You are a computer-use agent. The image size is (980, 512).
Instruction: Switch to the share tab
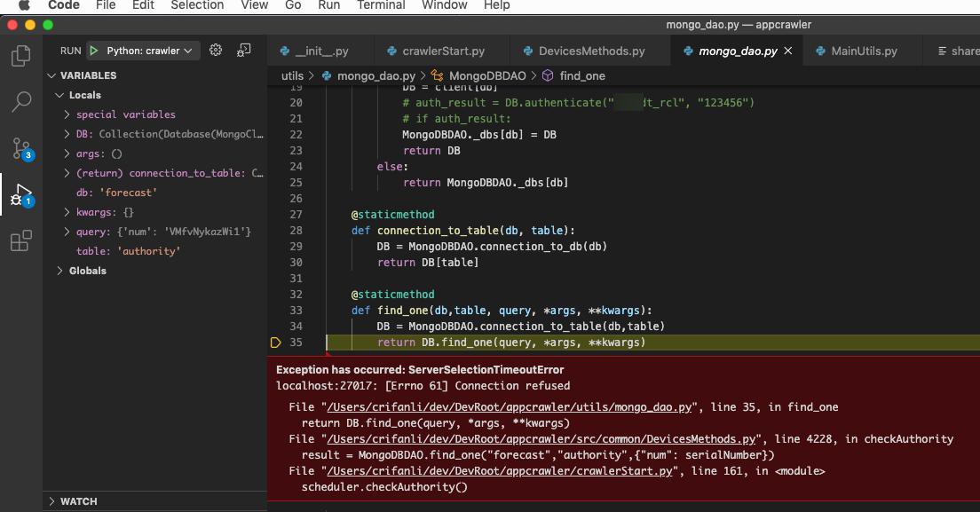click(952, 51)
